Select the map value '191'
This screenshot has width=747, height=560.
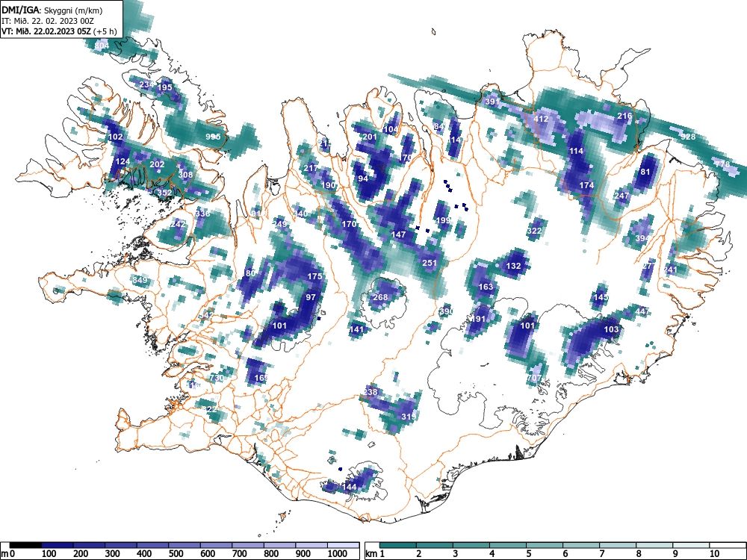point(478,319)
